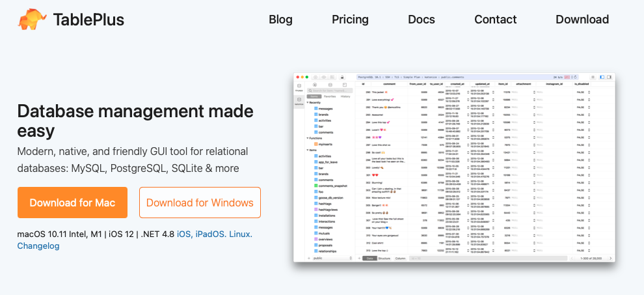Collapse the Items group in screenshot sidebar
This screenshot has height=295, width=644.
click(308, 150)
